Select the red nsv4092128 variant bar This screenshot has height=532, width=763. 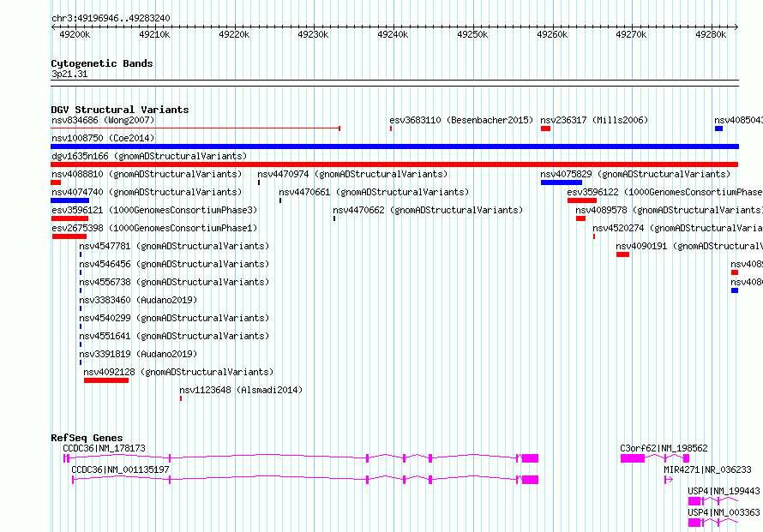click(106, 380)
